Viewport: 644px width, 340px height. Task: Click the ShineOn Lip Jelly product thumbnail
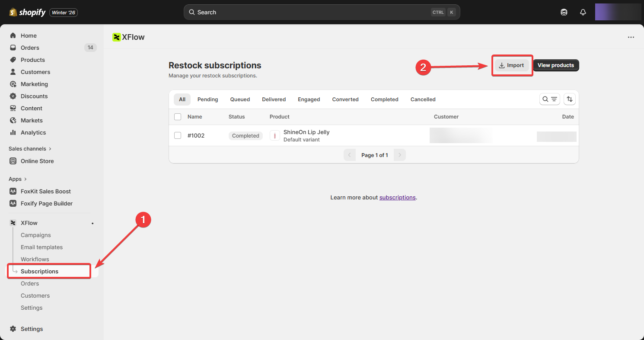pyautogui.click(x=274, y=136)
